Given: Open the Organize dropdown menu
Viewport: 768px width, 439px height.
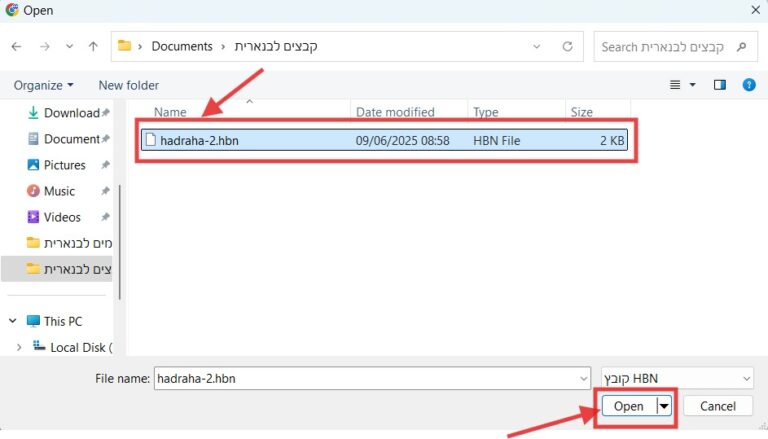Looking at the screenshot, I should [43, 85].
